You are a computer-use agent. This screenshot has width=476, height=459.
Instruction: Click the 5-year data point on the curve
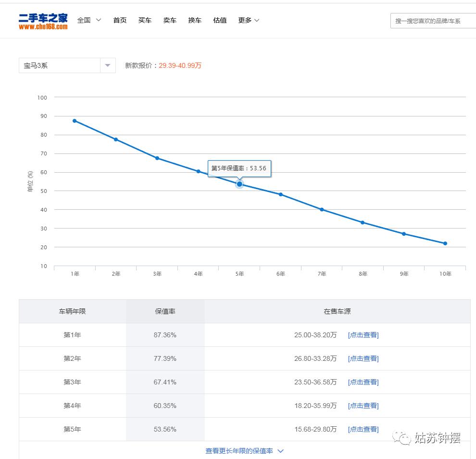(239, 184)
